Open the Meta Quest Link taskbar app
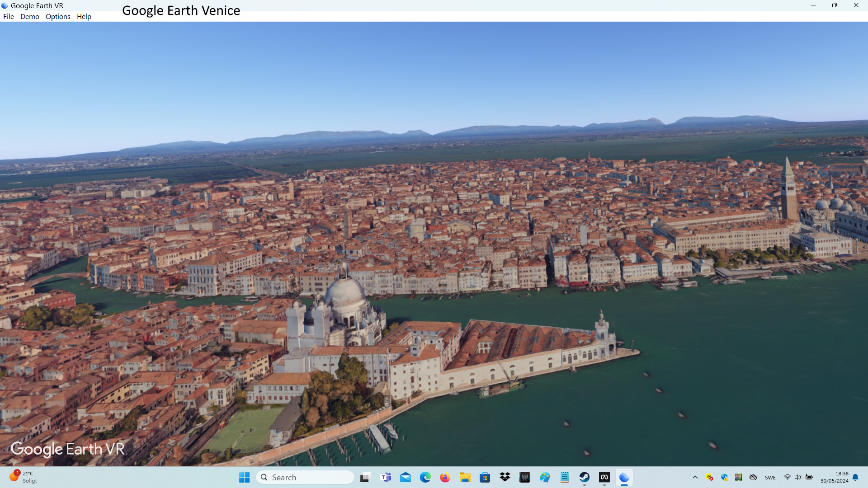The width and height of the screenshot is (868, 488). coord(604,477)
